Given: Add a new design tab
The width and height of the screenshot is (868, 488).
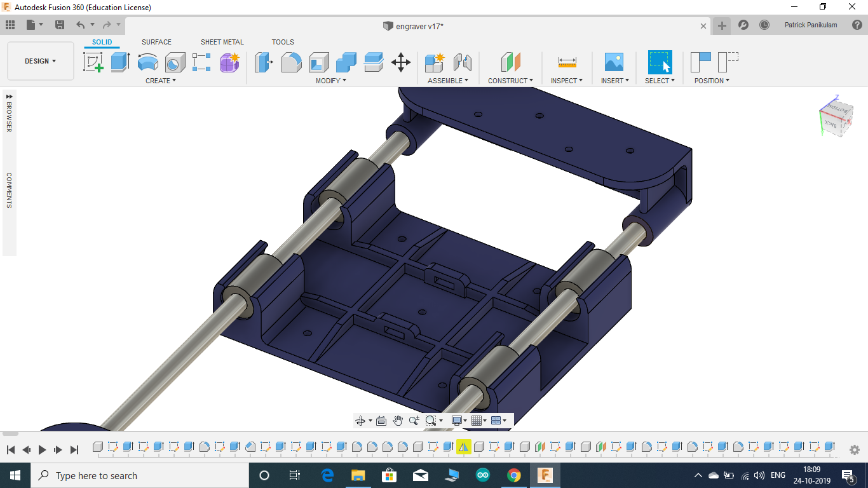Looking at the screenshot, I should click(x=721, y=25).
